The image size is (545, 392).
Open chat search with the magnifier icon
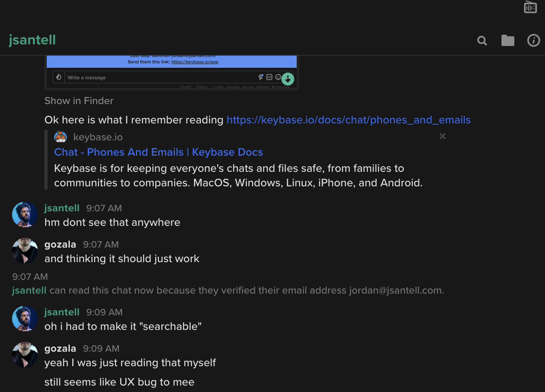[x=482, y=40]
